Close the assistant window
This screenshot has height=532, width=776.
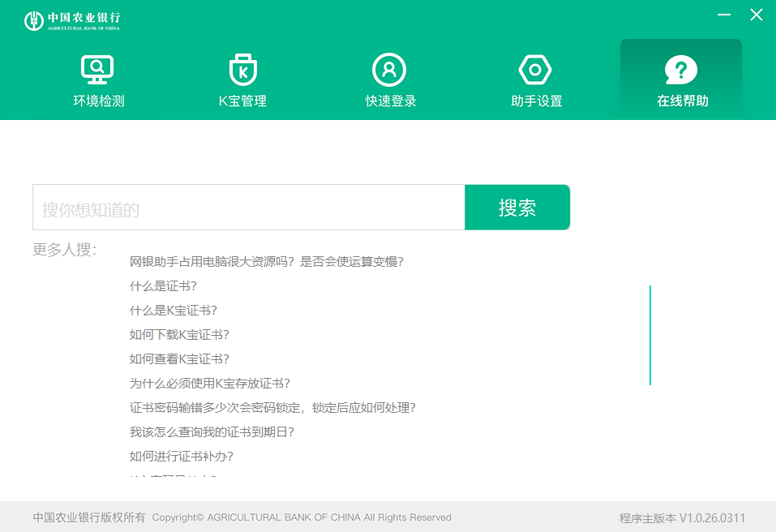[757, 15]
